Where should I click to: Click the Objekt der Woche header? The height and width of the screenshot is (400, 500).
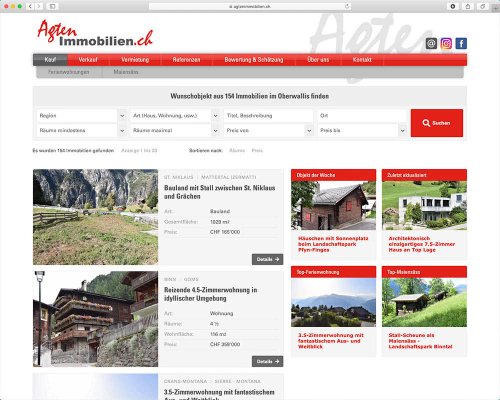tap(333, 175)
